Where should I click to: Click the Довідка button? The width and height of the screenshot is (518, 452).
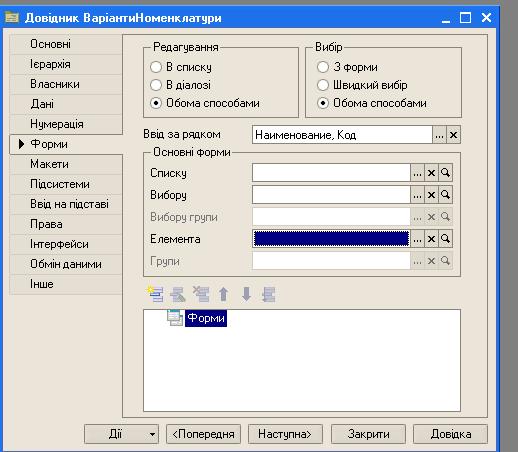(x=450, y=434)
